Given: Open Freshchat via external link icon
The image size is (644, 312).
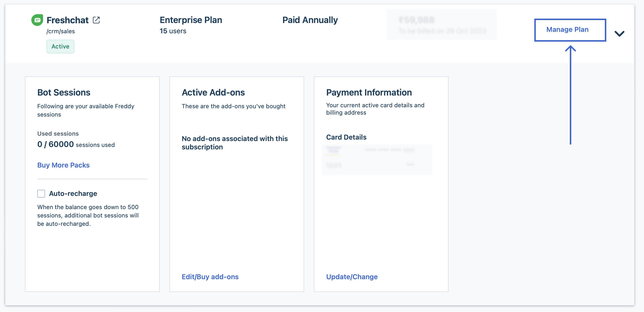Looking at the screenshot, I should tap(96, 20).
